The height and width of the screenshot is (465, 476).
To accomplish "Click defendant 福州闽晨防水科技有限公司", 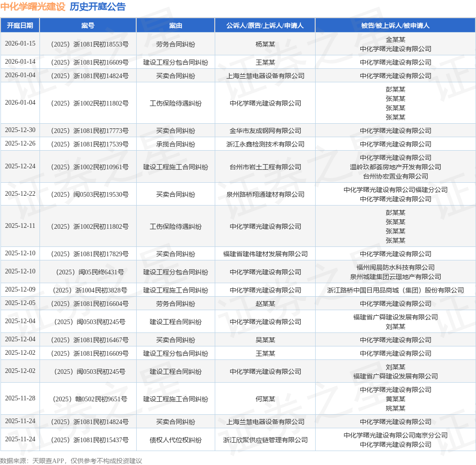I will pyautogui.click(x=396, y=267).
